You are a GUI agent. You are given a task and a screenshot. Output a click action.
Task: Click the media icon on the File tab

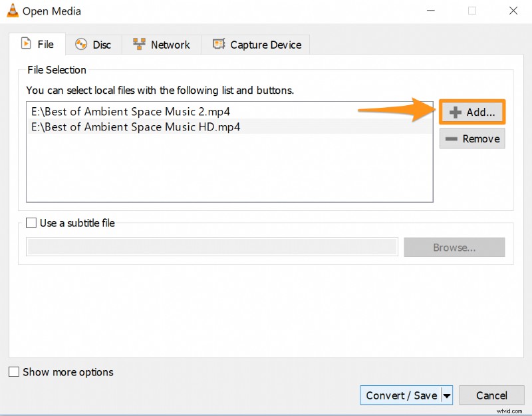coord(25,44)
